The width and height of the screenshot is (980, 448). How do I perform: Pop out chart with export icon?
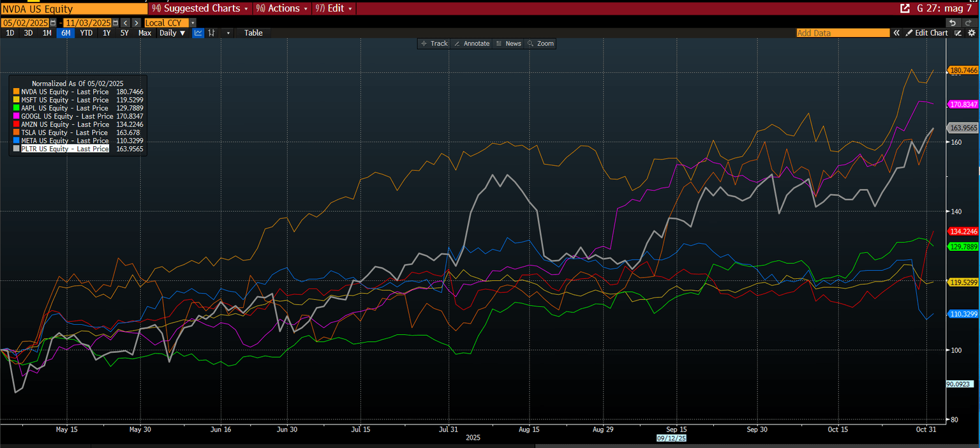pos(904,8)
